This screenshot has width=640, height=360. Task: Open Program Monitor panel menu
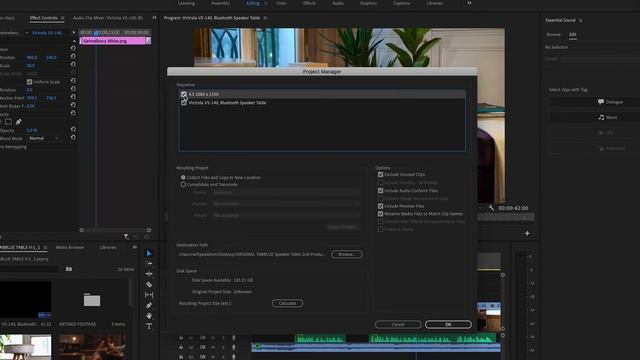(x=265, y=18)
